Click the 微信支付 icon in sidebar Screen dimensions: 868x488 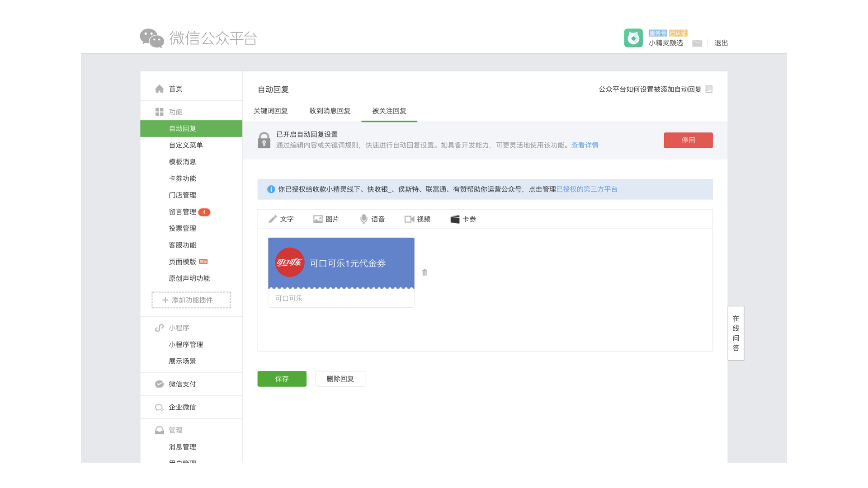[x=159, y=384]
